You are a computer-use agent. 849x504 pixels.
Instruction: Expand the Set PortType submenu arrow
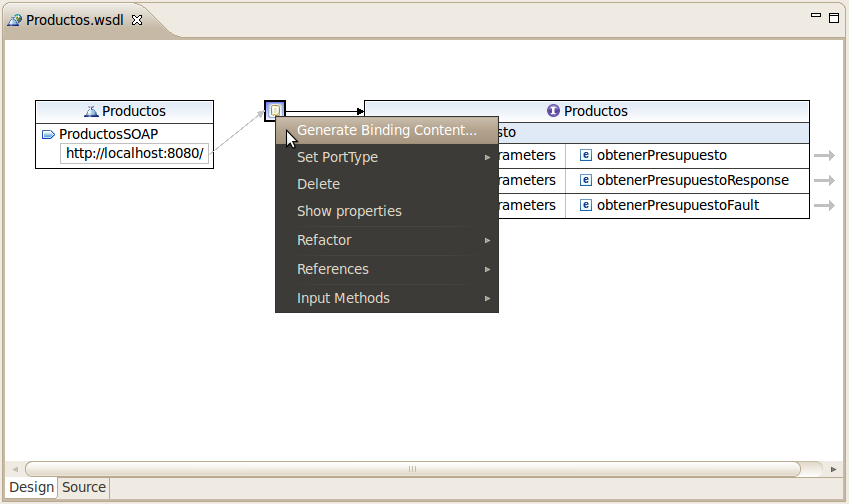point(487,158)
